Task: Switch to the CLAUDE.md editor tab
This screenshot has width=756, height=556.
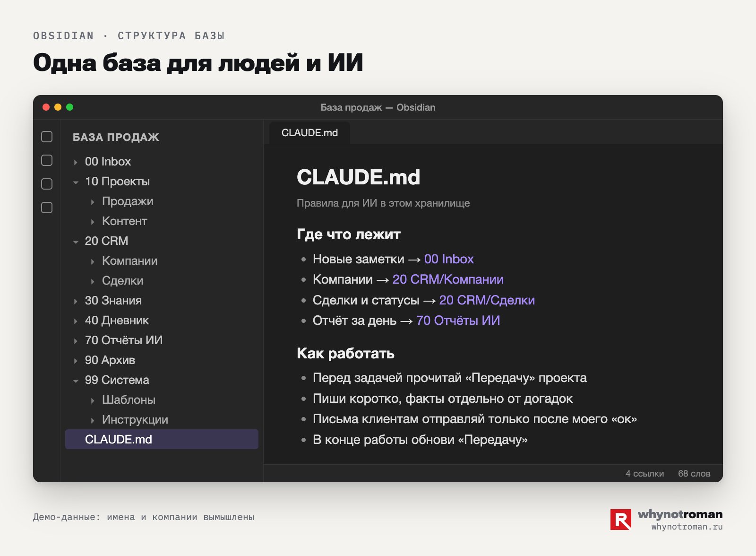Action: click(x=309, y=133)
